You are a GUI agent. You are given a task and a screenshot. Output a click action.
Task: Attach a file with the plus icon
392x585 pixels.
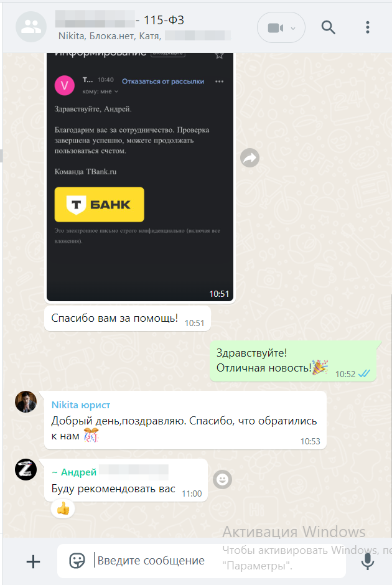[33, 561]
